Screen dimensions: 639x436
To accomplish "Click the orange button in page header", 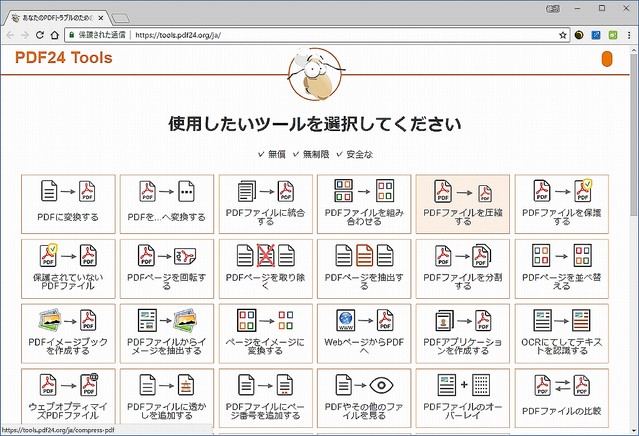I will pos(606,59).
